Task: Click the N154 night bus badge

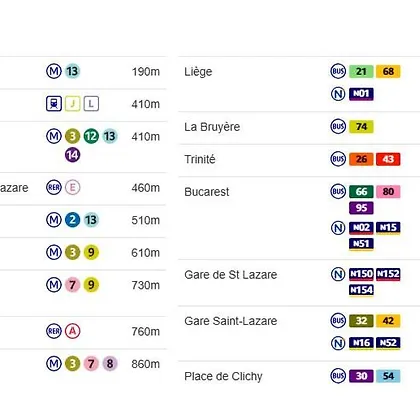Action: coord(361,290)
